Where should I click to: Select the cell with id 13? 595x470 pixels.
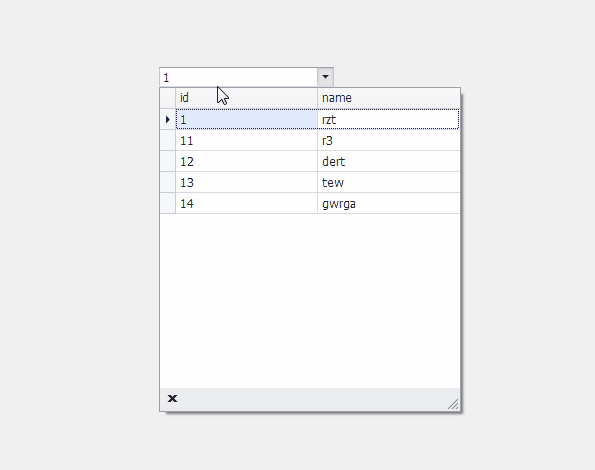coord(247,182)
